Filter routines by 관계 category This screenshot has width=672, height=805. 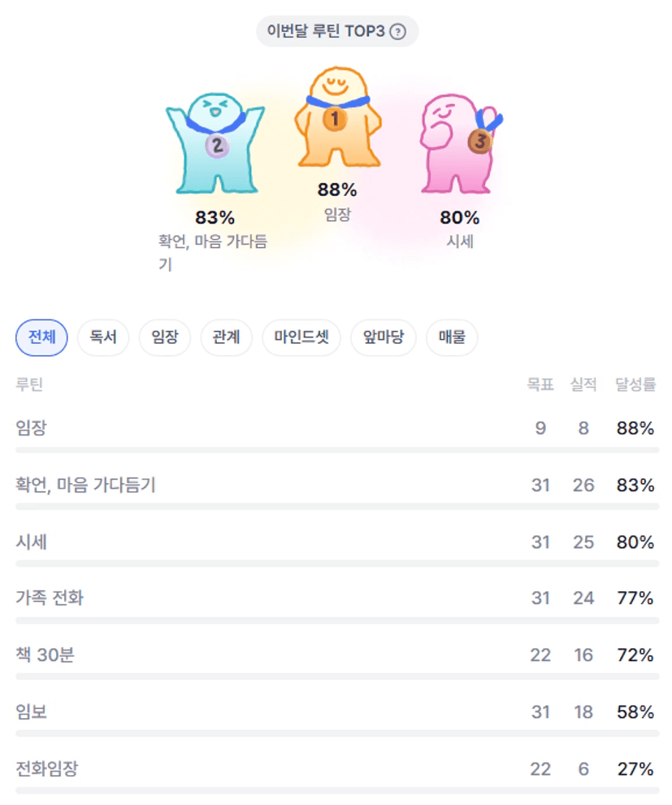227,337
